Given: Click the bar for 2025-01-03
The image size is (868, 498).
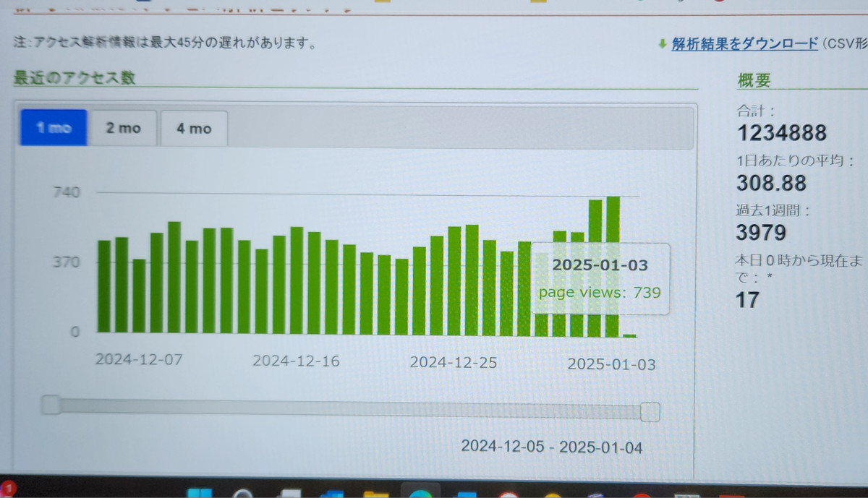Looking at the screenshot, I should (x=613, y=266).
